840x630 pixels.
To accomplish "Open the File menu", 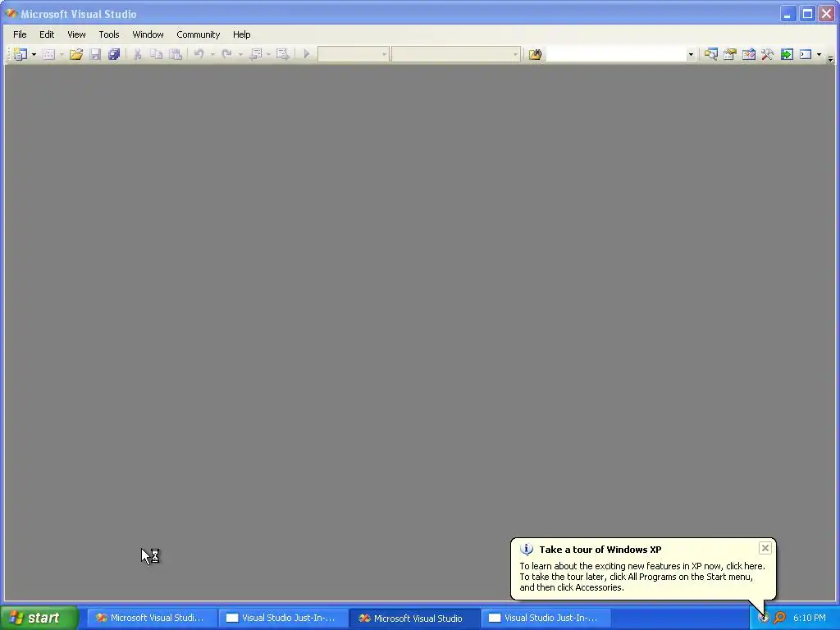I will click(20, 34).
